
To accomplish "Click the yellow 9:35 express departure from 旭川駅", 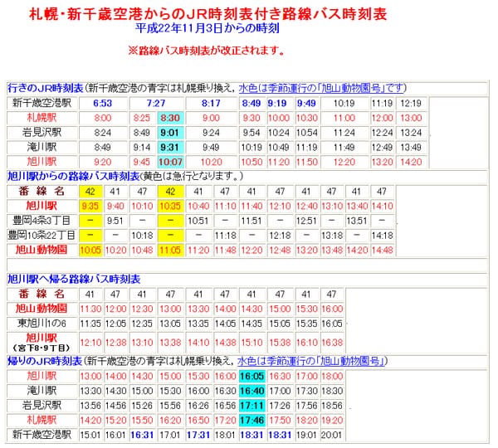I will (x=90, y=206).
